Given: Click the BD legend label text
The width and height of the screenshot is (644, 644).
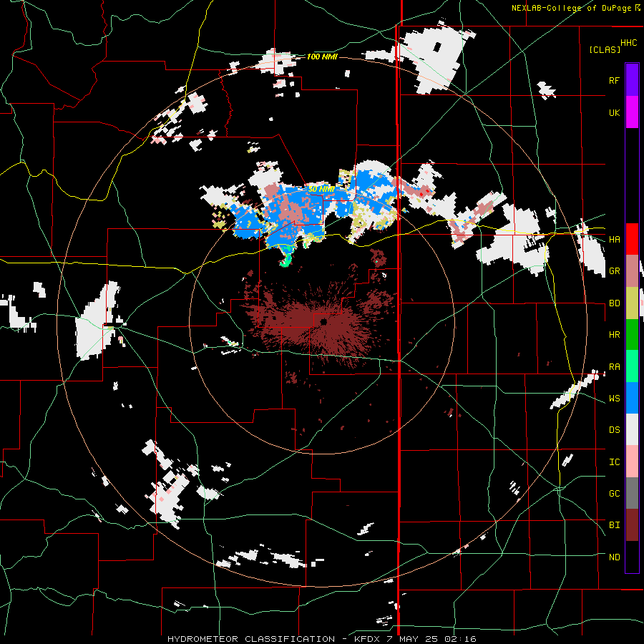Looking at the screenshot, I should click(614, 303).
